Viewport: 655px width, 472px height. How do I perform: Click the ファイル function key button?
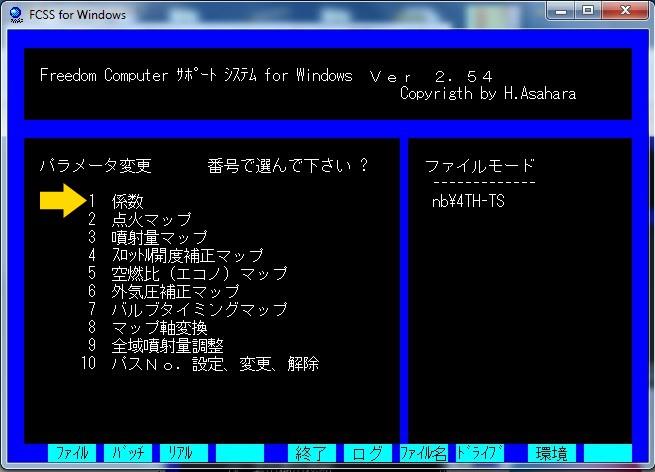[x=72, y=453]
